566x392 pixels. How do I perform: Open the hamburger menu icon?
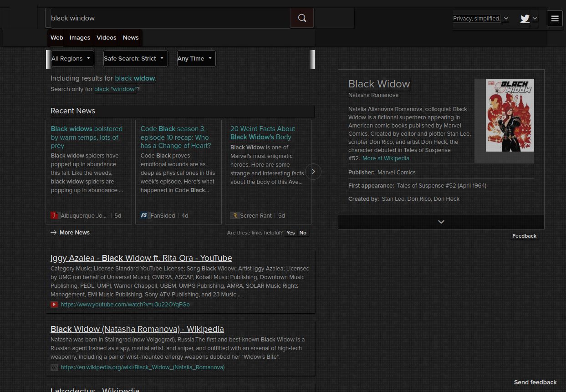click(x=555, y=19)
